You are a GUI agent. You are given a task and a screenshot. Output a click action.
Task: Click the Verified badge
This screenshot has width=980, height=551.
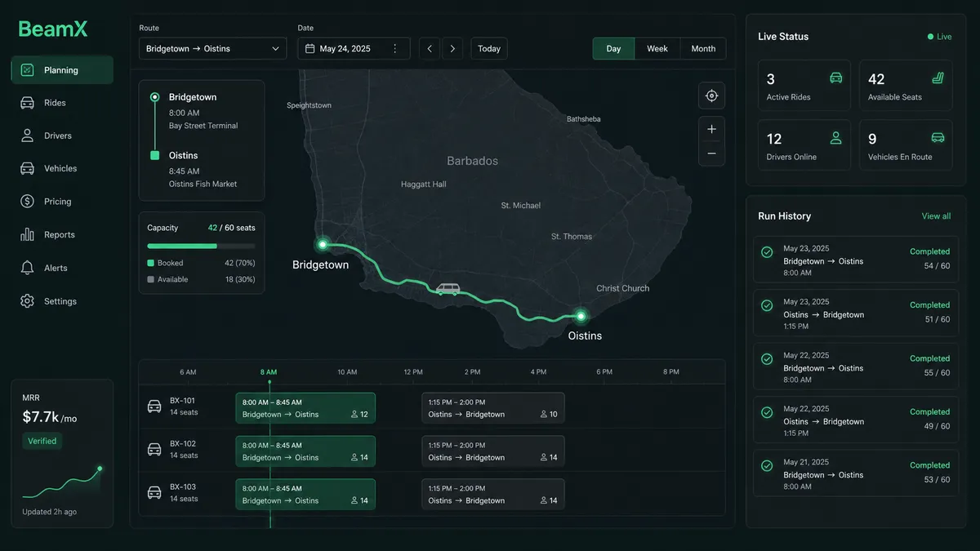click(42, 441)
